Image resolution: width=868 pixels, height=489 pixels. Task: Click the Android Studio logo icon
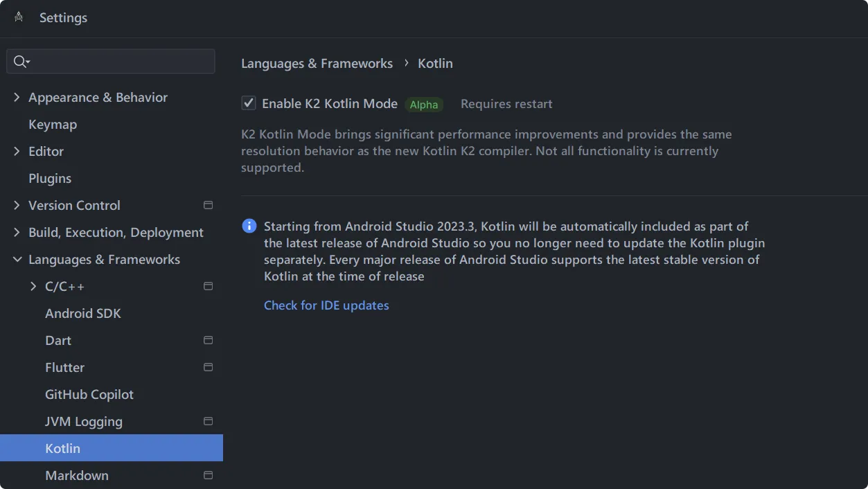coord(19,17)
